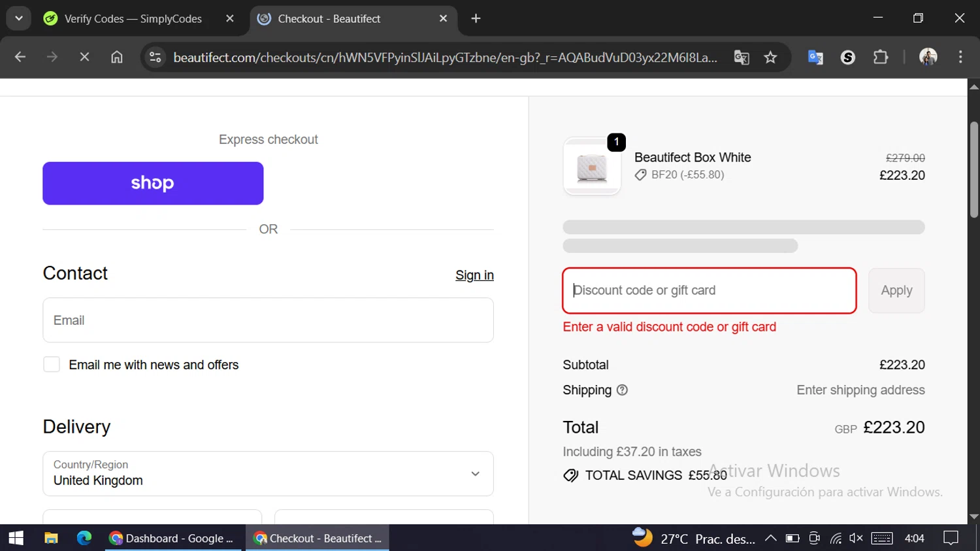Image resolution: width=980 pixels, height=551 pixels.
Task: Pay with Shop express checkout button
Action: pos(153,183)
